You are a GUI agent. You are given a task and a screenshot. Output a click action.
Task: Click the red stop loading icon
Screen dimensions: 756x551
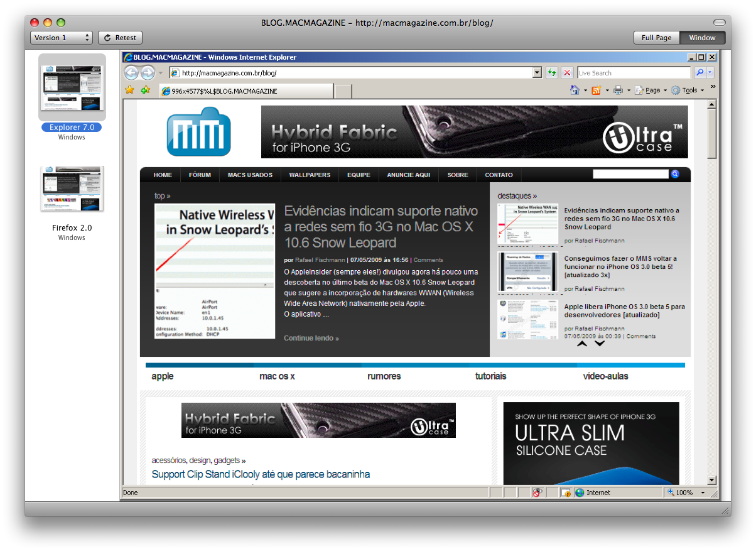pyautogui.click(x=567, y=73)
